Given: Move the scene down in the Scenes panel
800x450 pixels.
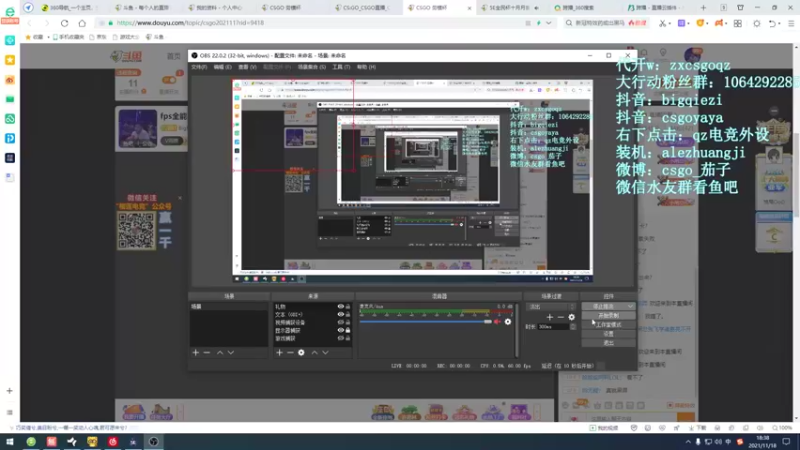Looking at the screenshot, I should (x=231, y=353).
